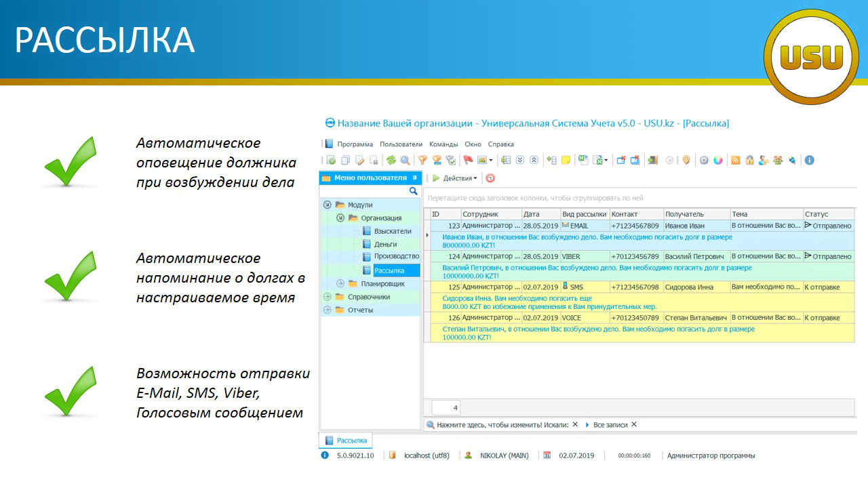Expand the Отчеты tree node
This screenshot has width=868, height=488.
(x=328, y=310)
